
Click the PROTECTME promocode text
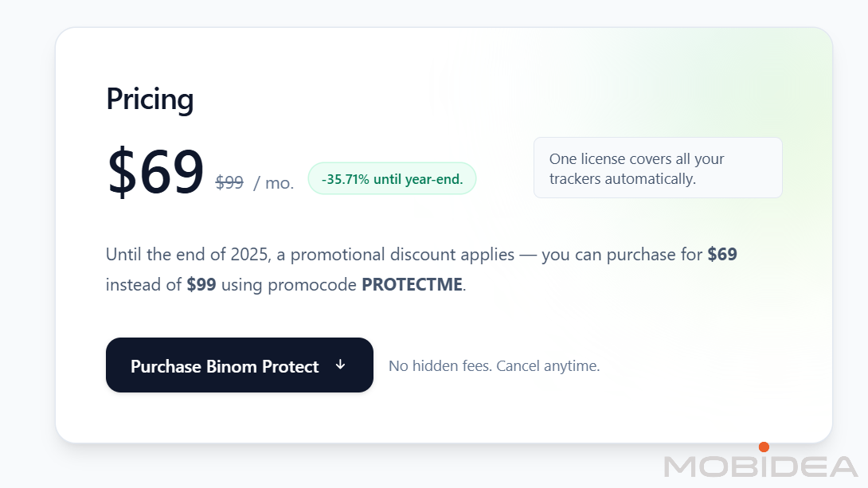click(411, 284)
